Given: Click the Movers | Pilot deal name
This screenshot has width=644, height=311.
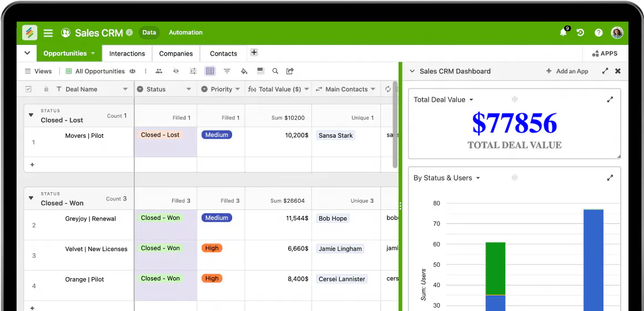Looking at the screenshot, I should [84, 136].
